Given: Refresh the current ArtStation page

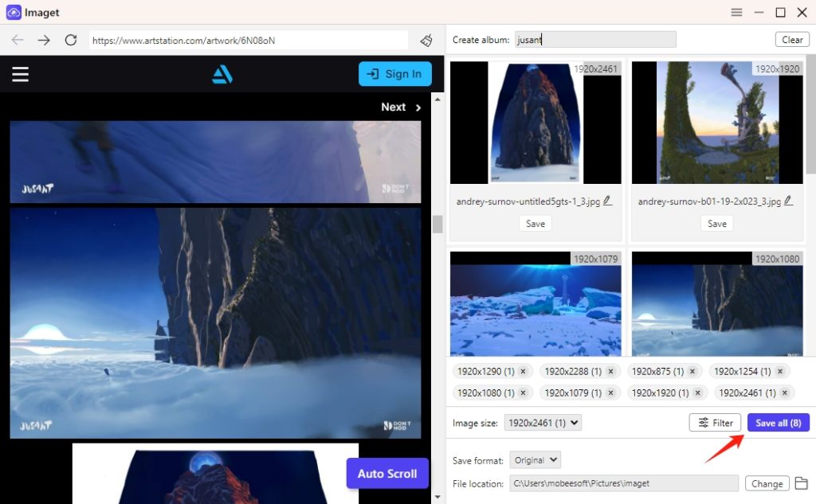Looking at the screenshot, I should (70, 38).
